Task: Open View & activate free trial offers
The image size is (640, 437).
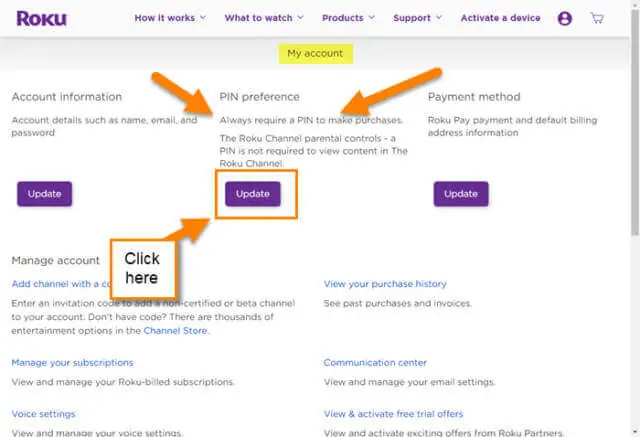Action: tap(393, 414)
